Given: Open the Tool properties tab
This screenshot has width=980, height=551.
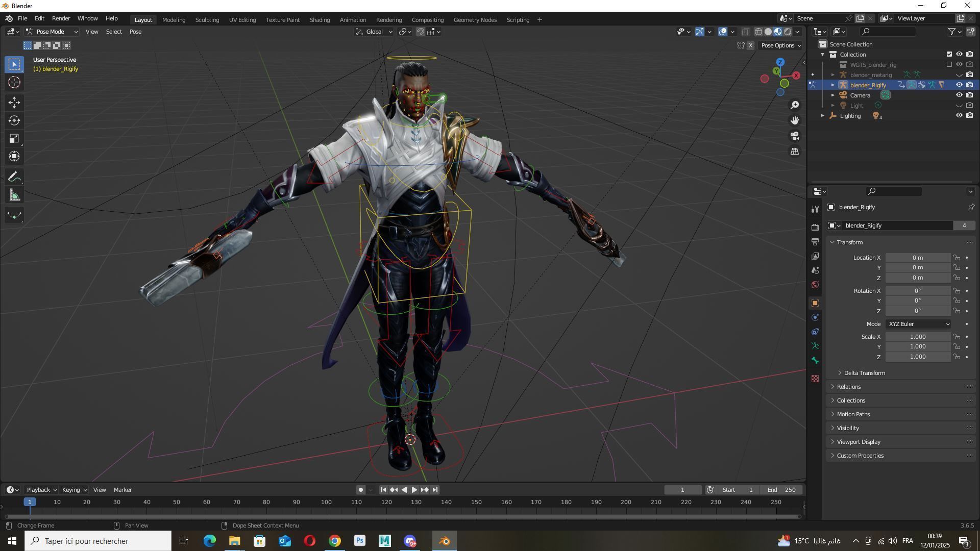Looking at the screenshot, I should pyautogui.click(x=815, y=209).
